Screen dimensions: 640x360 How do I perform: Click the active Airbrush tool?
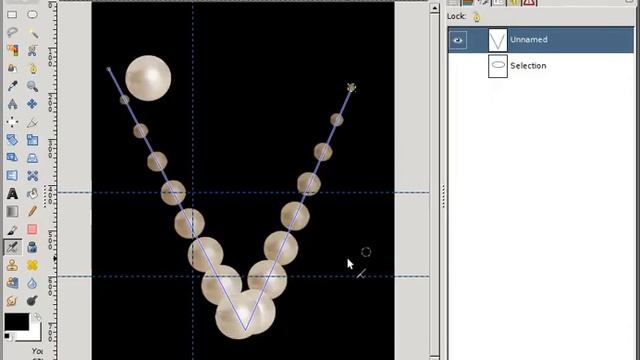[x=12, y=247]
